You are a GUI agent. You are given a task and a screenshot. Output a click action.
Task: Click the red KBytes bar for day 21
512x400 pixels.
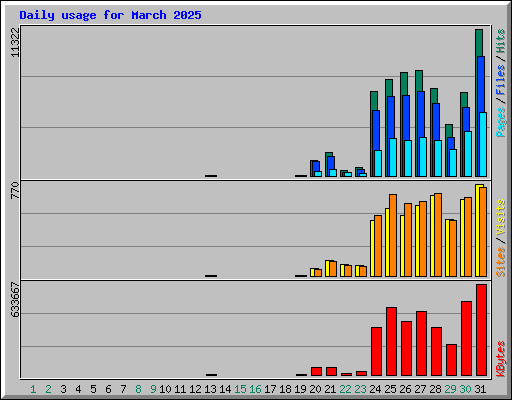tap(331, 372)
